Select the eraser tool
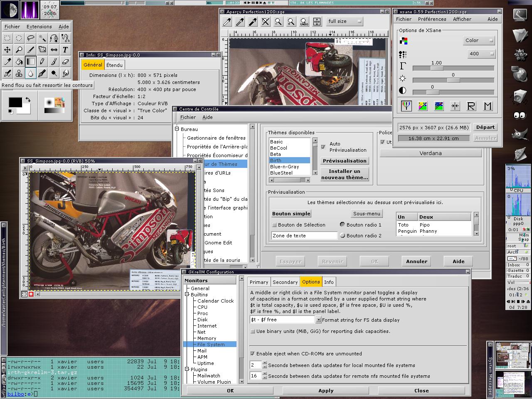Image resolution: width=532 pixels, height=399 pixels. click(x=65, y=62)
